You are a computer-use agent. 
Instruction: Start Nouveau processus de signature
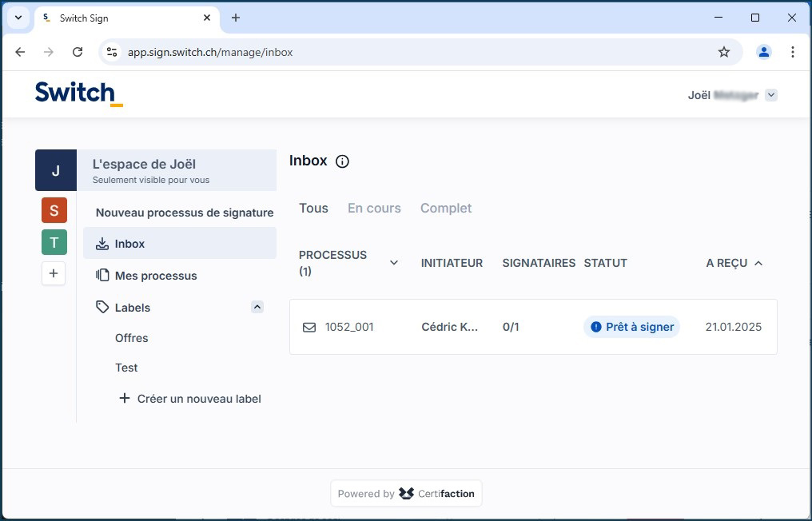[185, 213]
